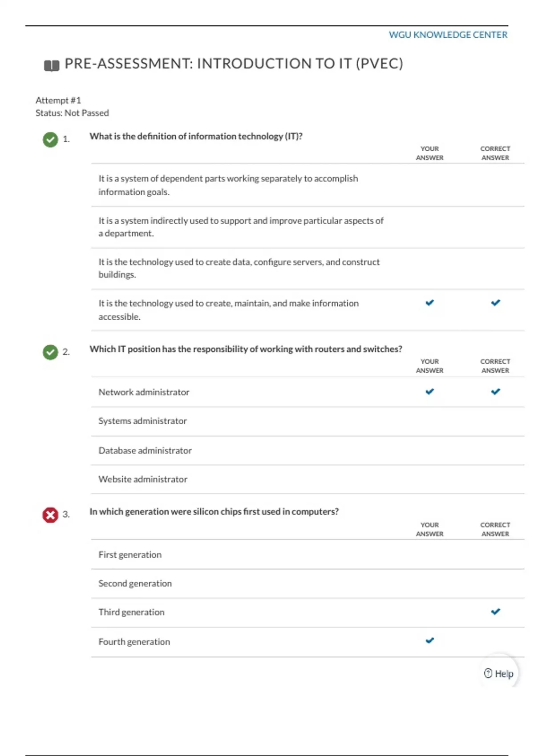
Task: Choose the Website administrator answer option
Action: 143,479
